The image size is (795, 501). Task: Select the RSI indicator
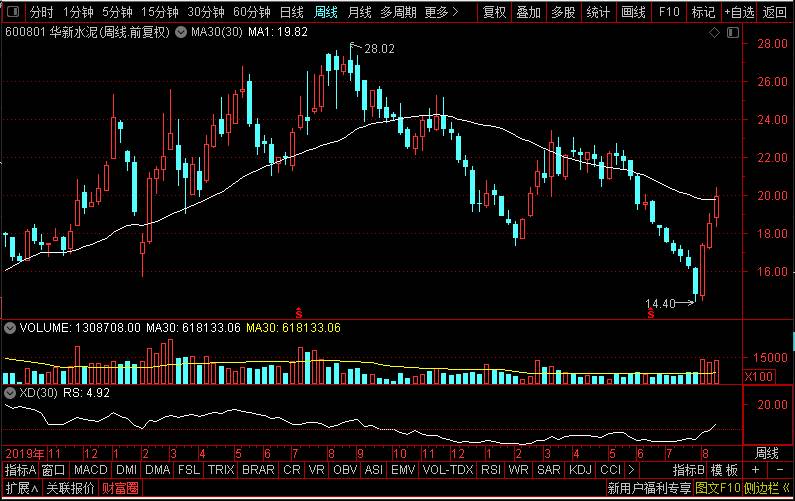tap(491, 470)
